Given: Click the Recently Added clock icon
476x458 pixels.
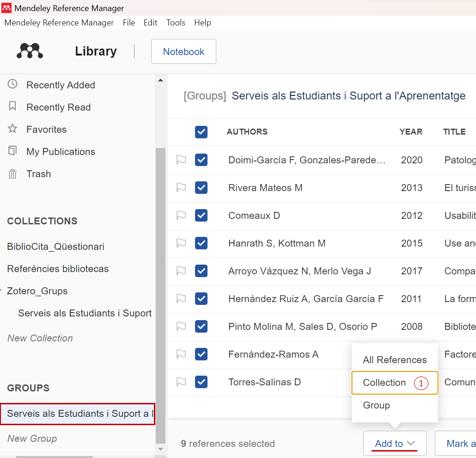Looking at the screenshot, I should [12, 84].
